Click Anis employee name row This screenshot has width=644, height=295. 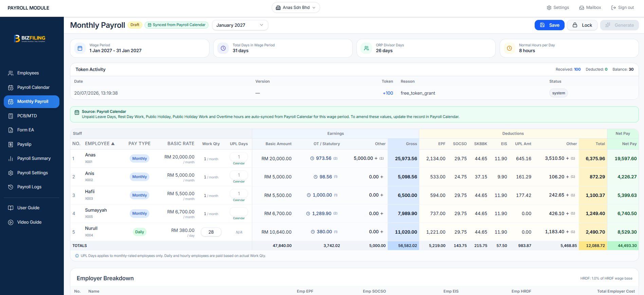click(x=89, y=174)
